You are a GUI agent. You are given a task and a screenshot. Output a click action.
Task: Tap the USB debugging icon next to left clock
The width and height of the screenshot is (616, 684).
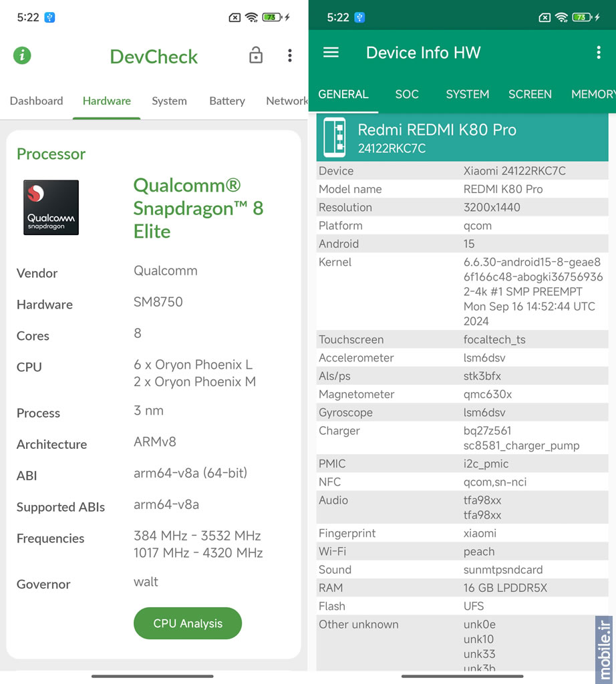(x=49, y=17)
